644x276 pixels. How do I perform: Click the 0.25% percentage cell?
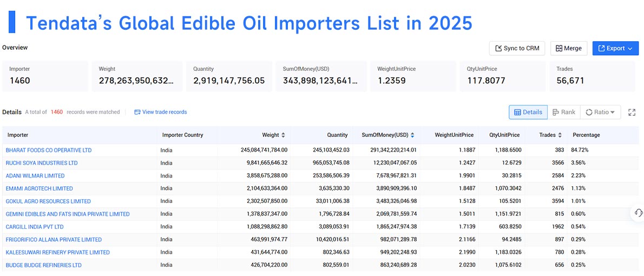click(579, 265)
